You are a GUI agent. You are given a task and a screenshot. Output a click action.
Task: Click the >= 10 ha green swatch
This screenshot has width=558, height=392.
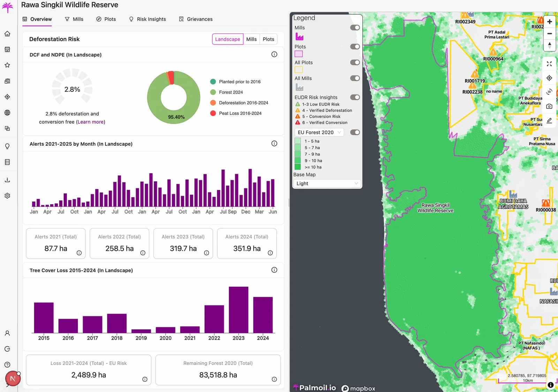coord(298,167)
